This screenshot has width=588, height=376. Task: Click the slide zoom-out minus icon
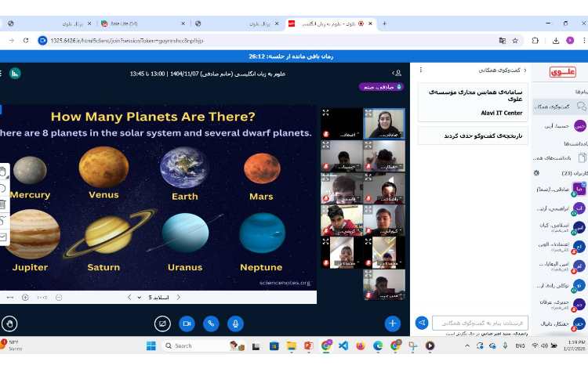59,298
